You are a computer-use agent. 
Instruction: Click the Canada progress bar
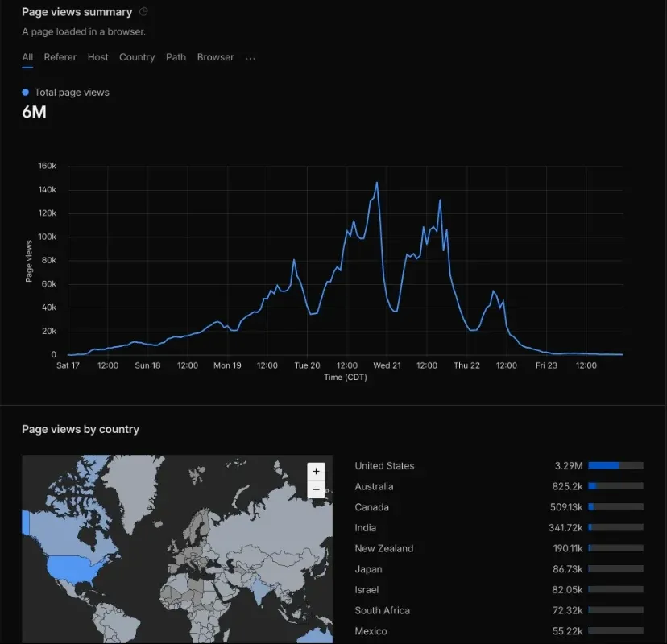click(x=616, y=507)
